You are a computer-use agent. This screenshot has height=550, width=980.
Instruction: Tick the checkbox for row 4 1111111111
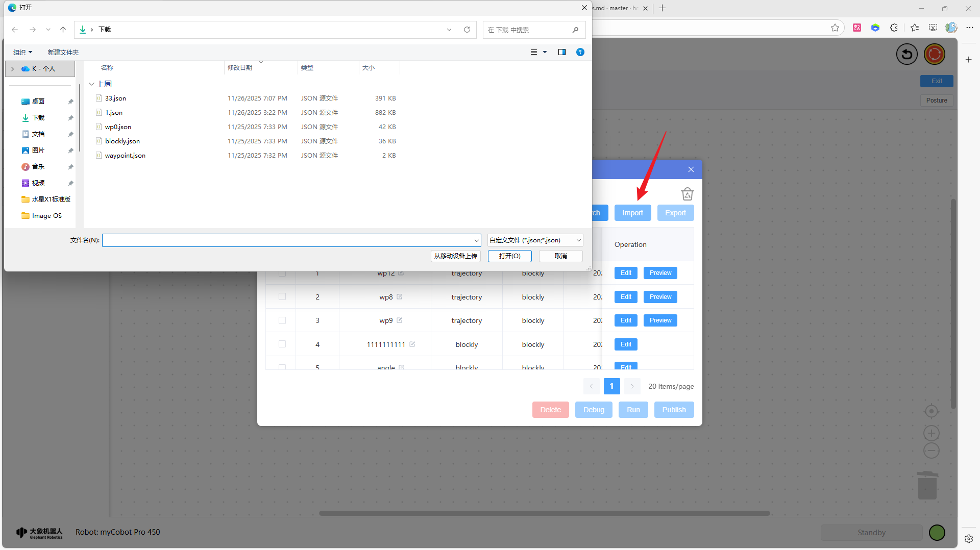point(282,344)
